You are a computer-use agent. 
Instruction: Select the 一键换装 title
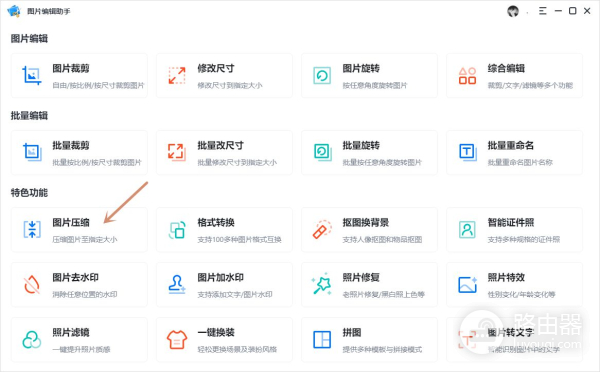click(216, 332)
